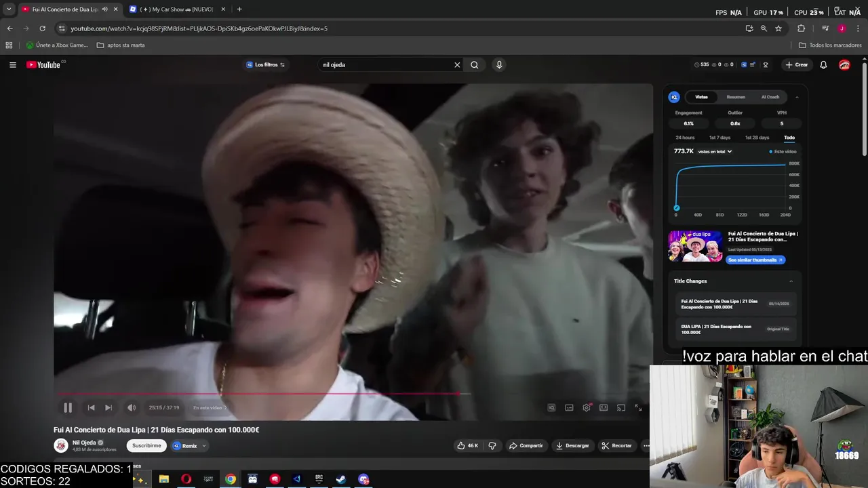Subscribe with the Suscribirme button
The image size is (868, 488).
pyautogui.click(x=146, y=445)
